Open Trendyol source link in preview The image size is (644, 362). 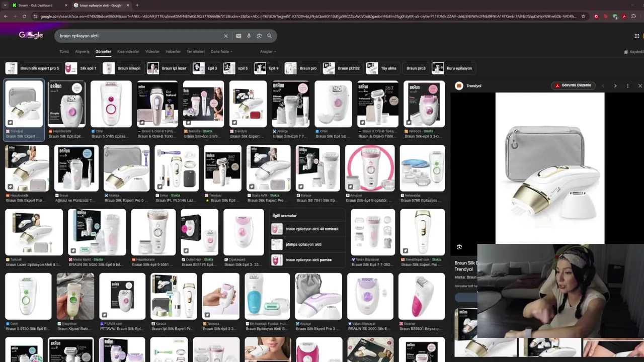click(x=468, y=86)
